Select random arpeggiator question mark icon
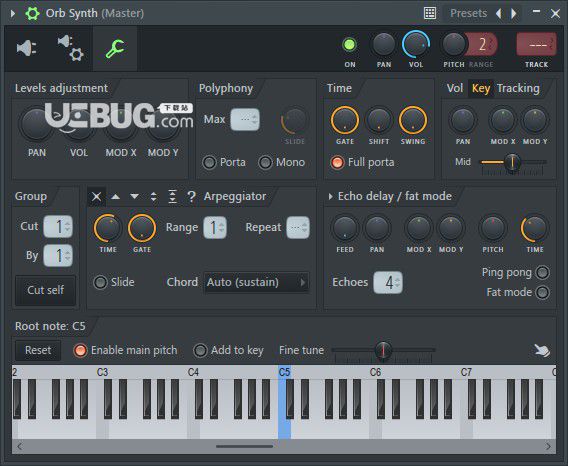This screenshot has width=568, height=466. click(191, 197)
